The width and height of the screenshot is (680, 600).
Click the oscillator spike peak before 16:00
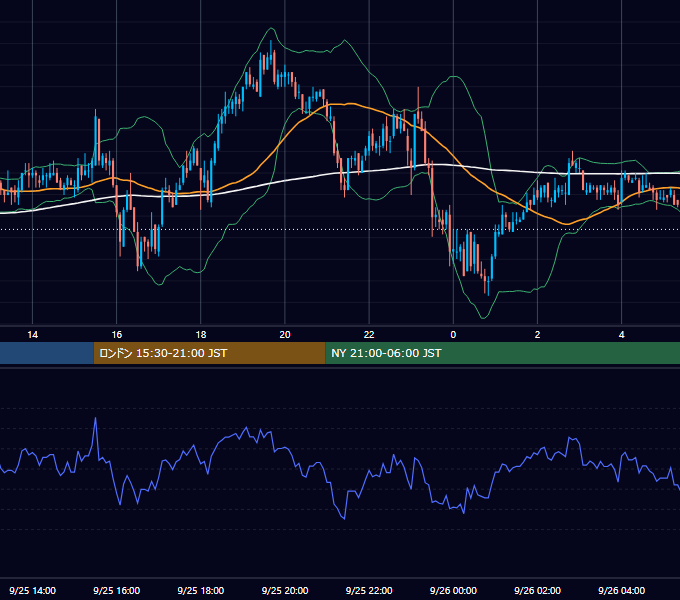[95, 418]
